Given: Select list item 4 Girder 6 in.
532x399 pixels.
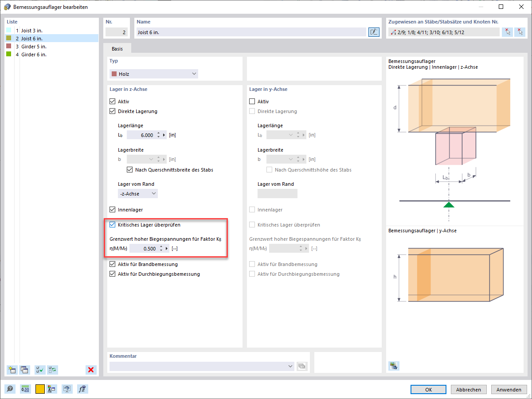Looking at the screenshot, I should [x=52, y=55].
